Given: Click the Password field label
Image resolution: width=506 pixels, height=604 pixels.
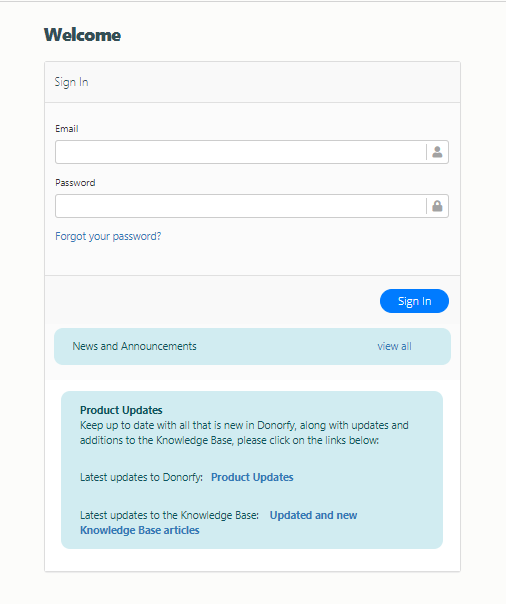Looking at the screenshot, I should [x=75, y=183].
